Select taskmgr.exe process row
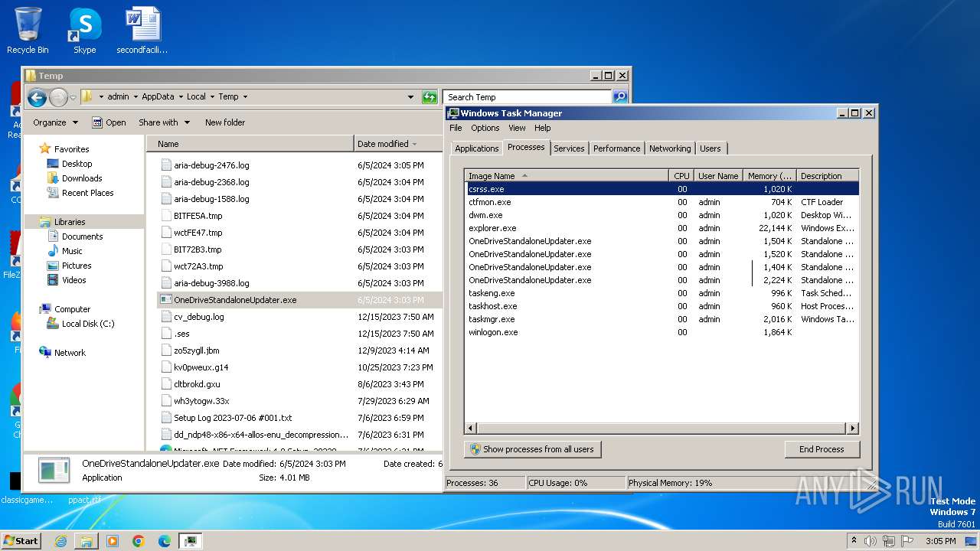This screenshot has width=980, height=551. click(x=662, y=319)
